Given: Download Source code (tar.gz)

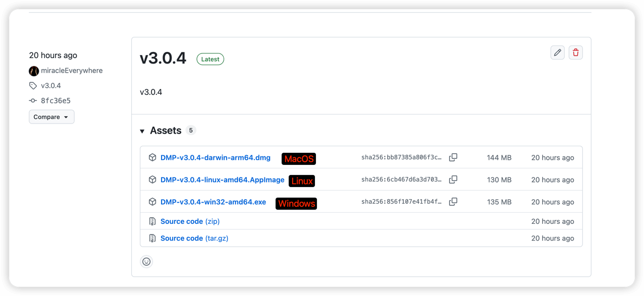Looking at the screenshot, I should [194, 238].
